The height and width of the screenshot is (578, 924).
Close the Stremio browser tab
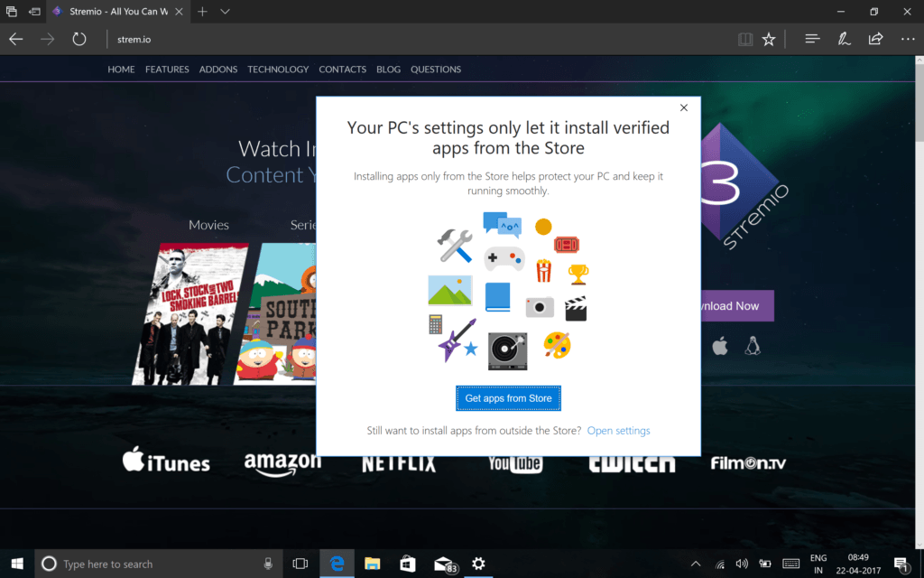click(x=179, y=11)
